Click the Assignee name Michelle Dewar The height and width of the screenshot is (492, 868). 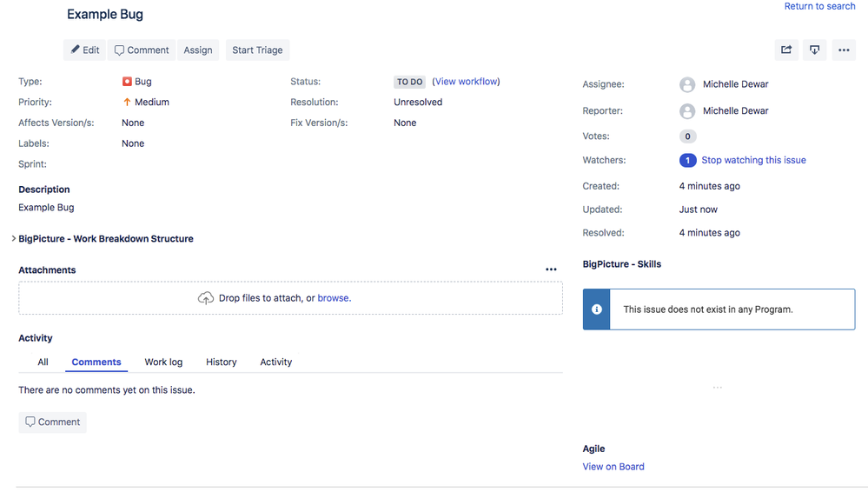pos(736,84)
